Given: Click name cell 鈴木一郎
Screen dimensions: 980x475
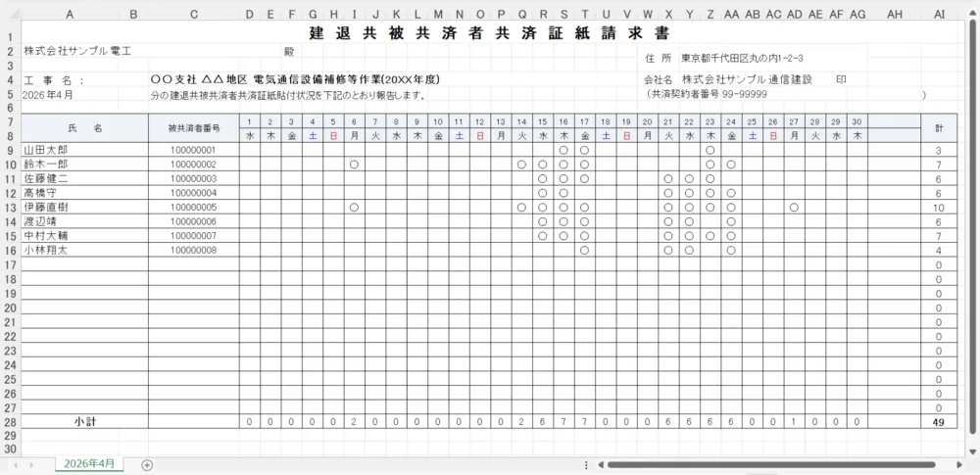Looking at the screenshot, I should [x=85, y=165].
